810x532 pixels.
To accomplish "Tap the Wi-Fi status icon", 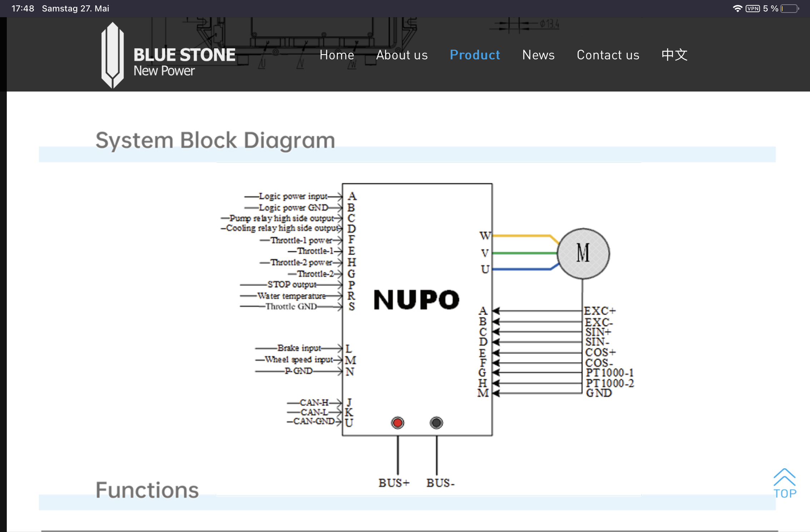I will pos(737,9).
